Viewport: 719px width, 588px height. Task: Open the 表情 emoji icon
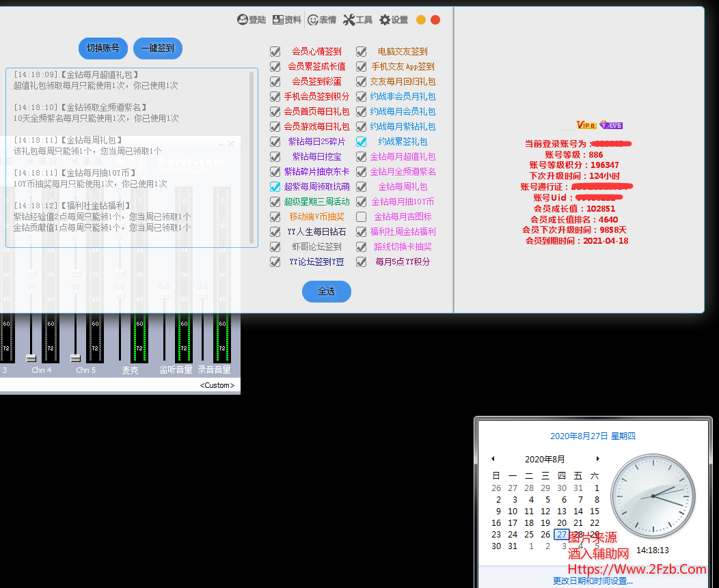313,20
